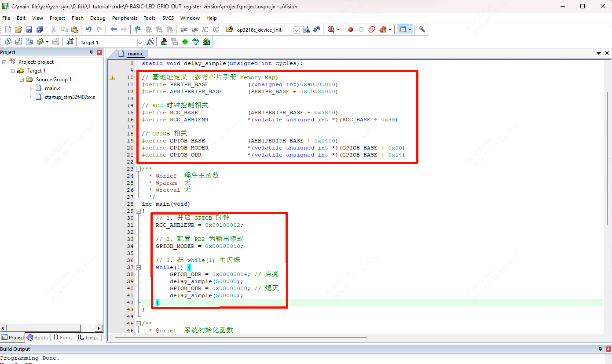The image size is (612, 364).
Task: Click the Download to flash (LOAD) icon
Action: [70, 42]
